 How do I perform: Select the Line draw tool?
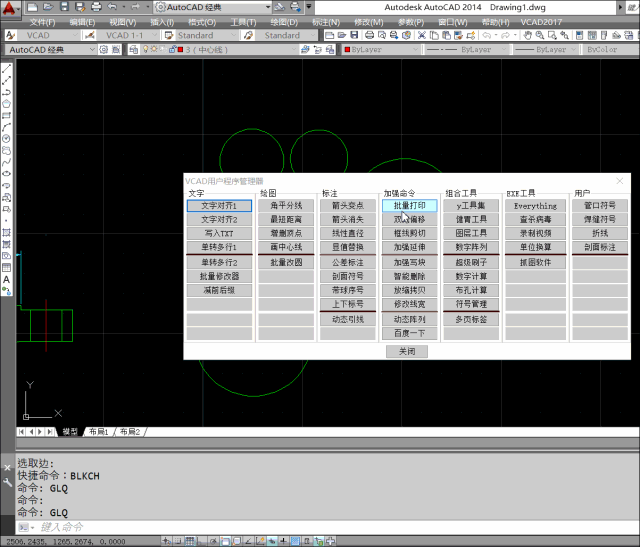[x=7, y=68]
